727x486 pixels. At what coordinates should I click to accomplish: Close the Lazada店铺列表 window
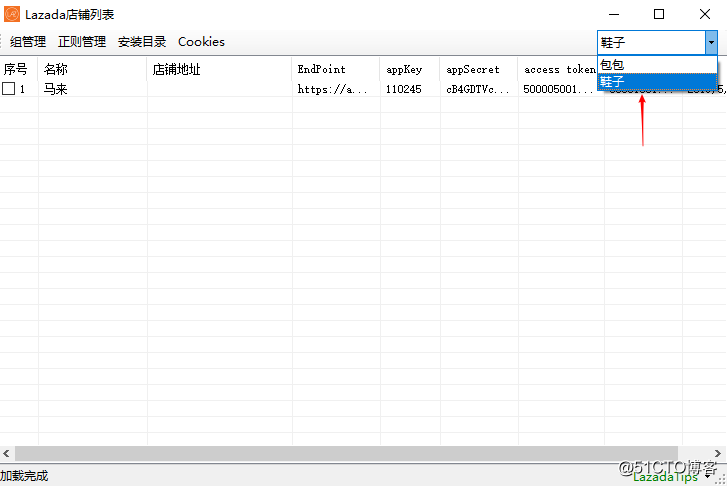click(705, 14)
